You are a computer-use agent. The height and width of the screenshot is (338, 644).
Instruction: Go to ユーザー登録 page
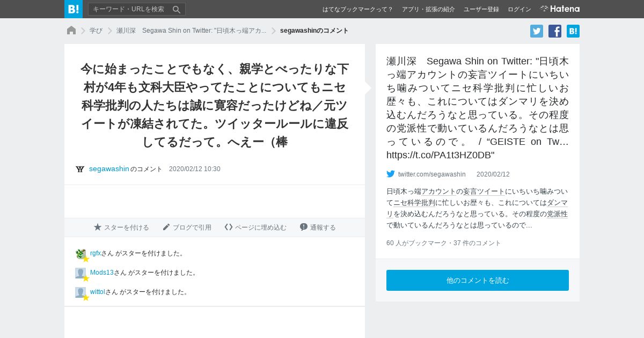pos(481,9)
